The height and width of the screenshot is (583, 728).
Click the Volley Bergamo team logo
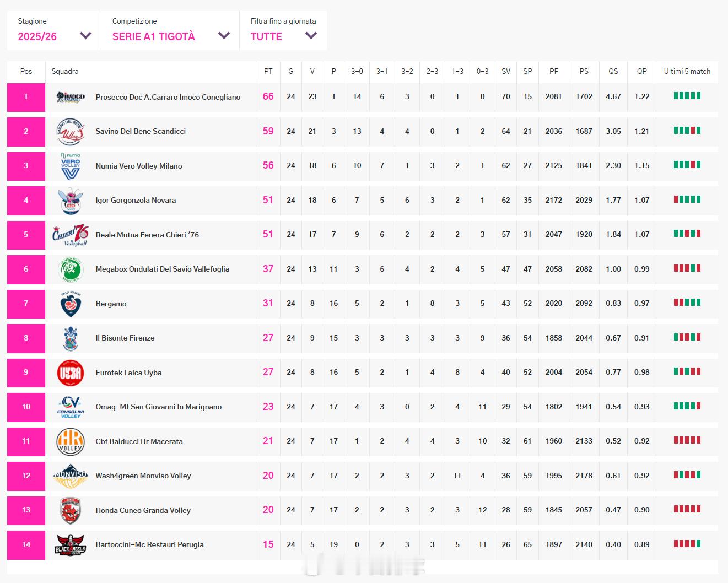(71, 304)
